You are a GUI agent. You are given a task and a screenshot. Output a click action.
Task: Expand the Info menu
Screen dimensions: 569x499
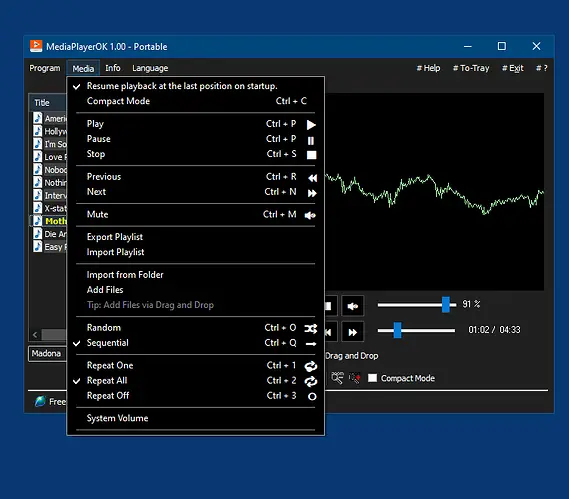click(113, 68)
